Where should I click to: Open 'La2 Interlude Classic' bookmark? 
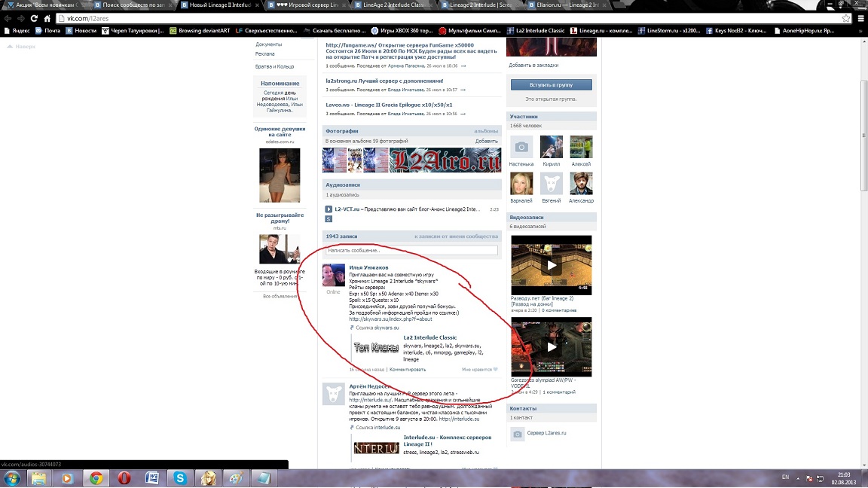coord(535,30)
